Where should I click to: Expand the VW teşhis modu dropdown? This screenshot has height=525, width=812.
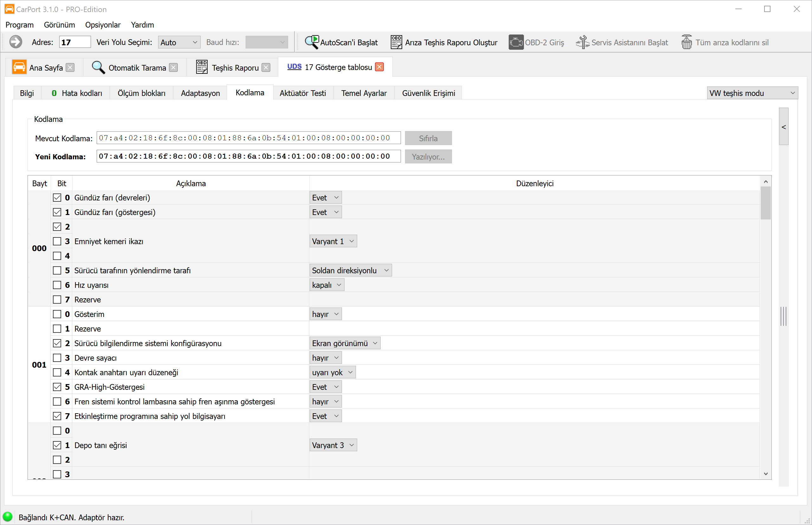coord(752,93)
